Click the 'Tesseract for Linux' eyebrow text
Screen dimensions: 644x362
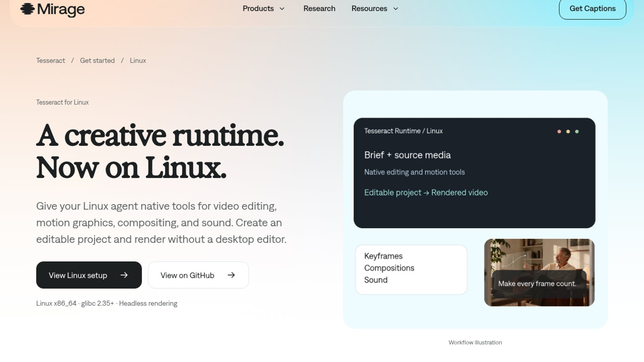[x=62, y=102]
